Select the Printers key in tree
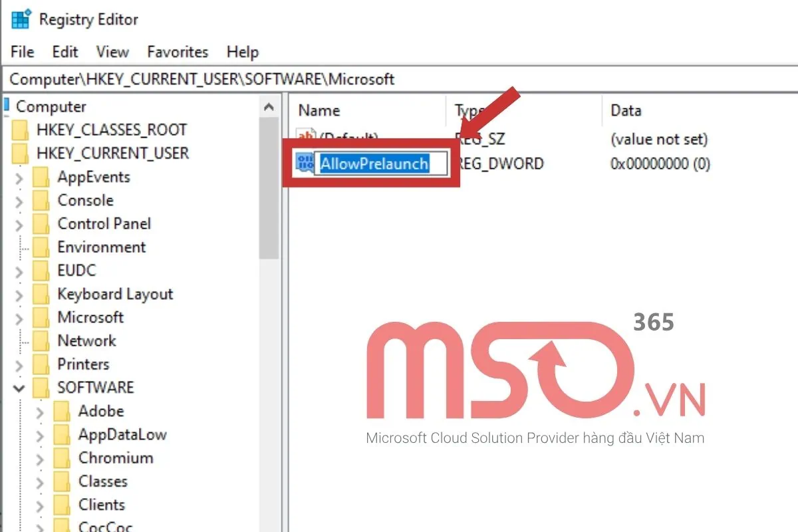Image resolution: width=798 pixels, height=532 pixels. click(83, 364)
